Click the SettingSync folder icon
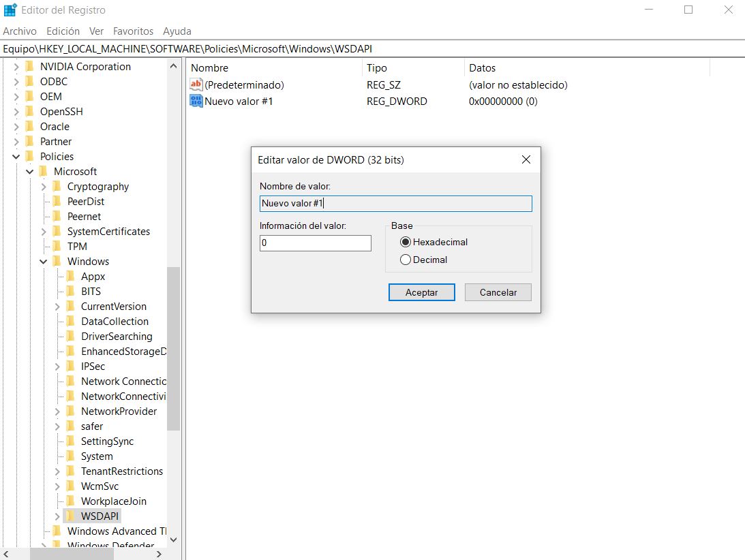 click(71, 441)
